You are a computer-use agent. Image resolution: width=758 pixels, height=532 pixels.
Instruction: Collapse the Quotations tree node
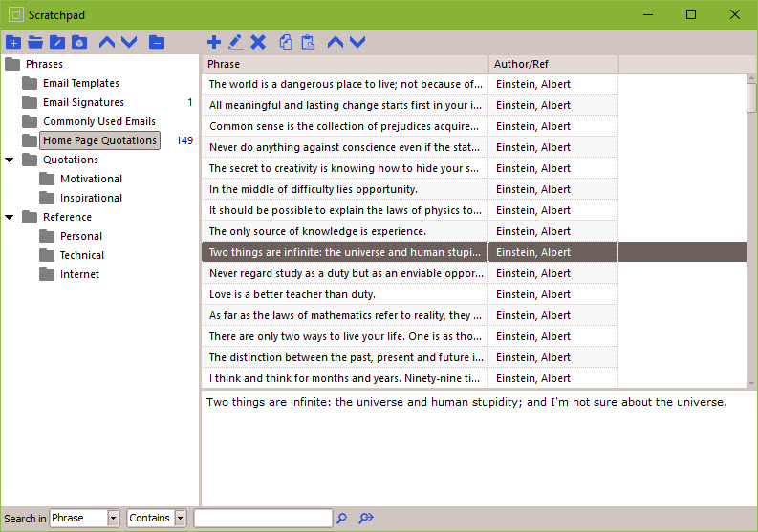tap(10, 160)
